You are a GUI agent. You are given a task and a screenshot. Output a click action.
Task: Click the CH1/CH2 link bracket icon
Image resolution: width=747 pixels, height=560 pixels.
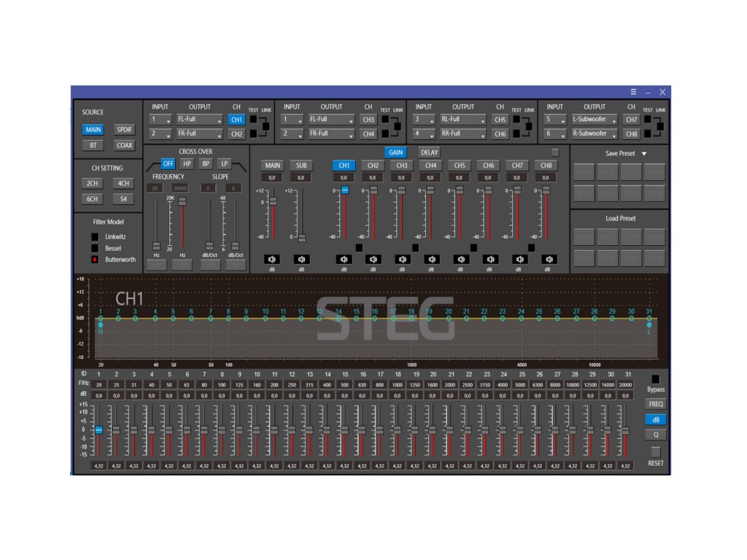[x=266, y=127]
